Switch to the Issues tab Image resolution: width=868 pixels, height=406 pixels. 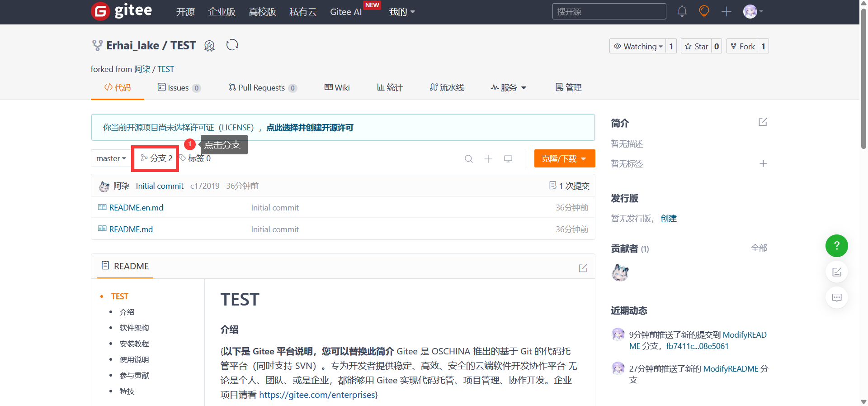[179, 88]
